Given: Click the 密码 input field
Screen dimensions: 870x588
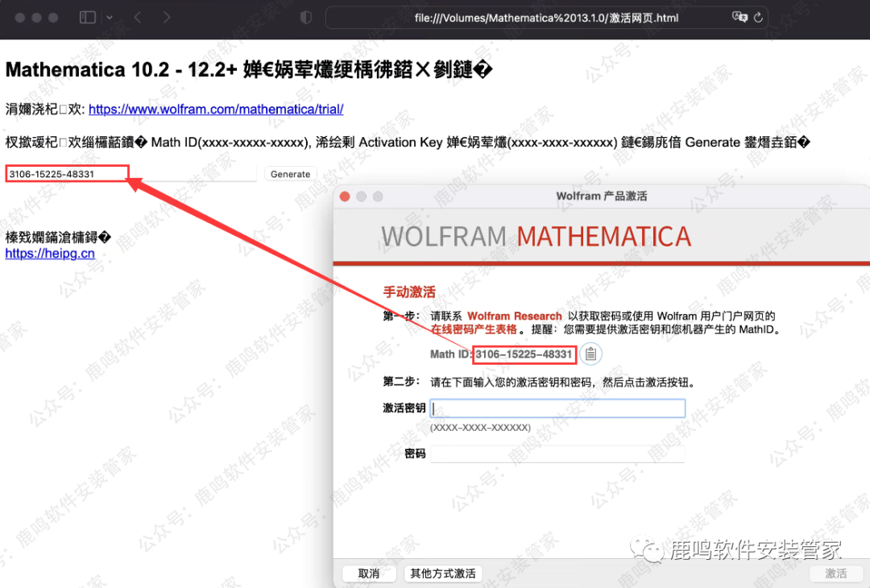Looking at the screenshot, I should 557,454.
